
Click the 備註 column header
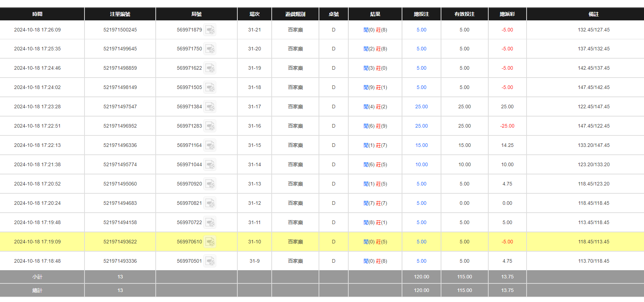tap(593, 14)
